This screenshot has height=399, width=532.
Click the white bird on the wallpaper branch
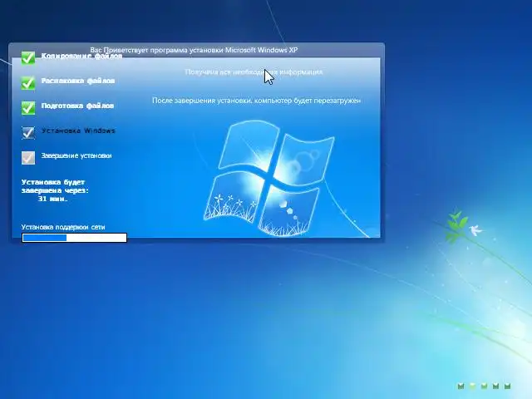tap(475, 229)
